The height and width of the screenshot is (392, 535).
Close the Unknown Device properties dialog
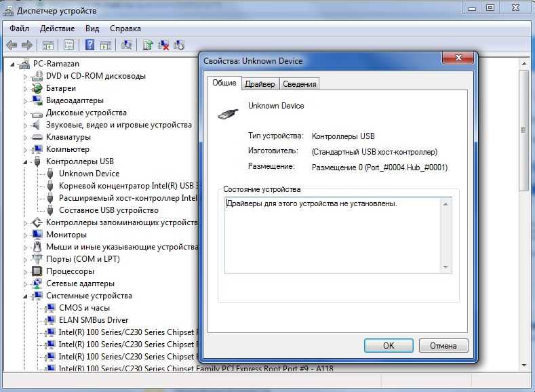(x=458, y=58)
